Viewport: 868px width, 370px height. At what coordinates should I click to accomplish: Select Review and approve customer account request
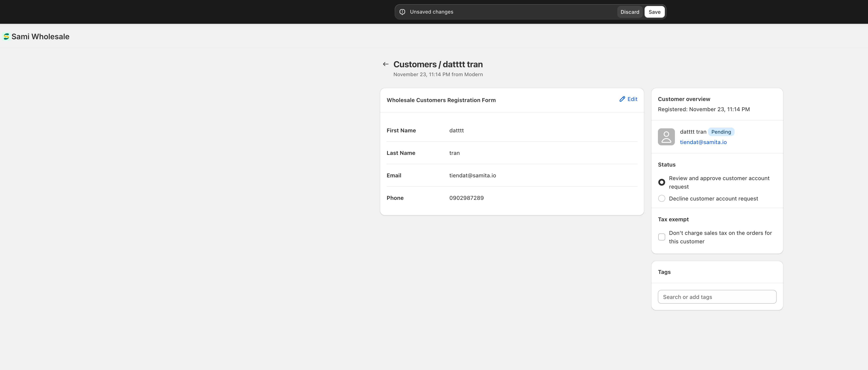pyautogui.click(x=662, y=182)
